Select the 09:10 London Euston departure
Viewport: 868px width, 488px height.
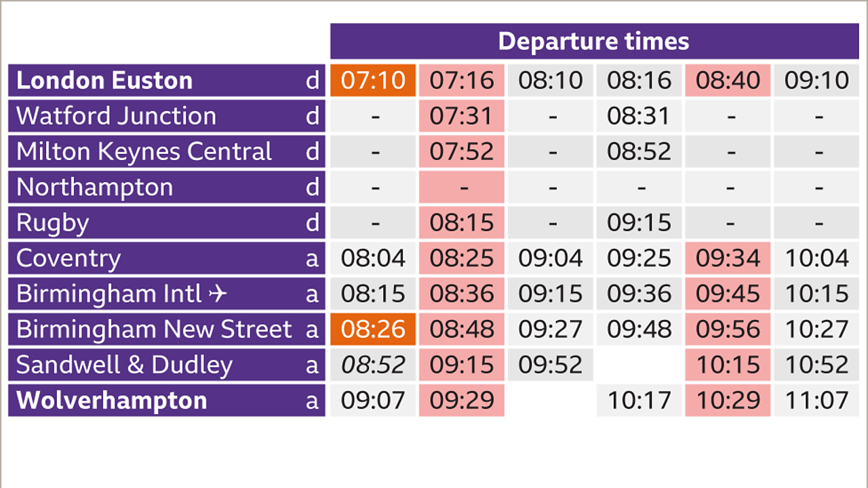point(816,81)
